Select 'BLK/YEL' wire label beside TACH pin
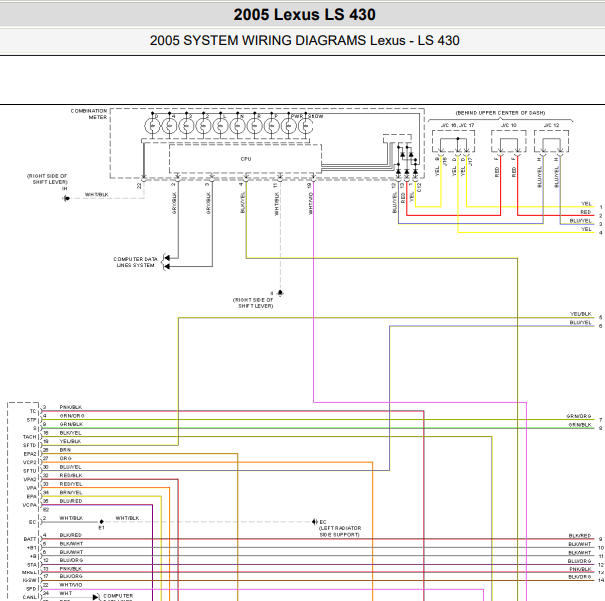 (x=71, y=433)
